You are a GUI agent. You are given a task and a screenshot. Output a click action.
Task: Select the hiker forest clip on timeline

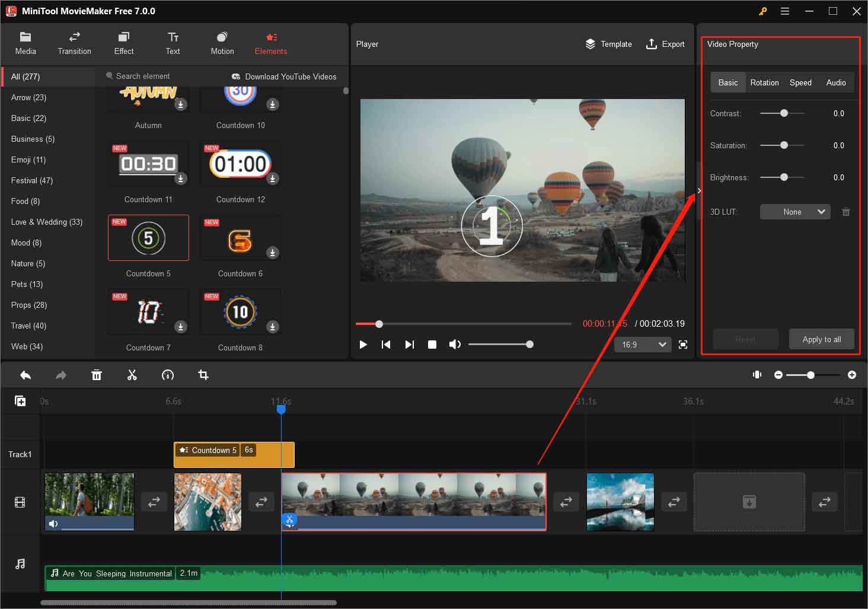coord(90,502)
